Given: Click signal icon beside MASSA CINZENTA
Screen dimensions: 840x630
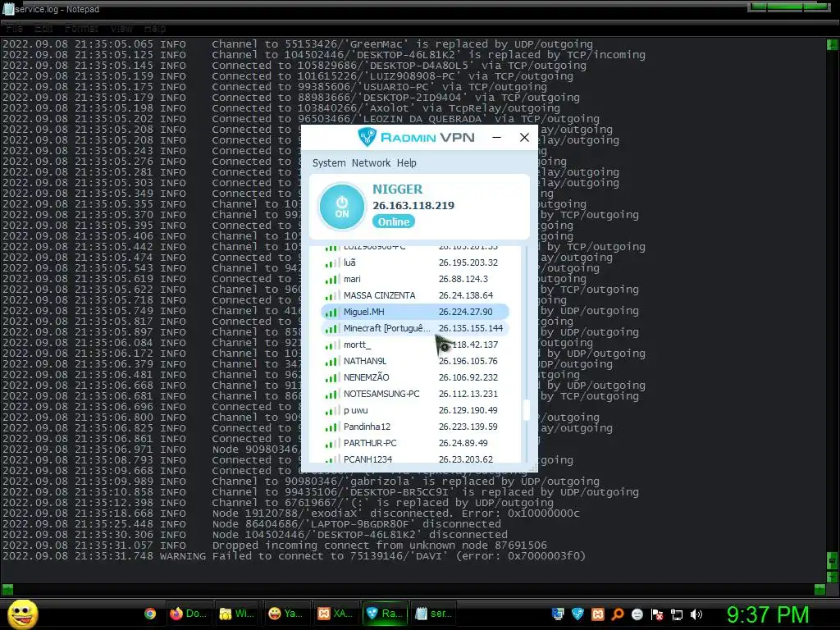Looking at the screenshot, I should (x=331, y=295).
